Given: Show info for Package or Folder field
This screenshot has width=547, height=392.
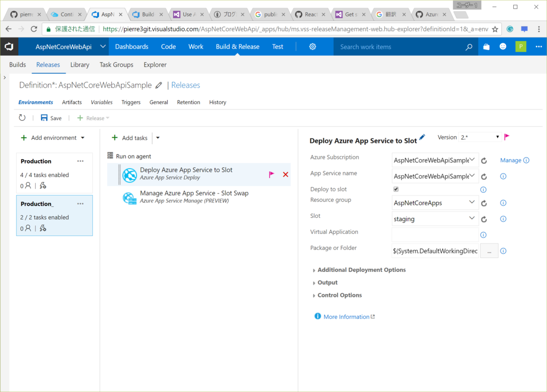Looking at the screenshot, I should point(503,251).
